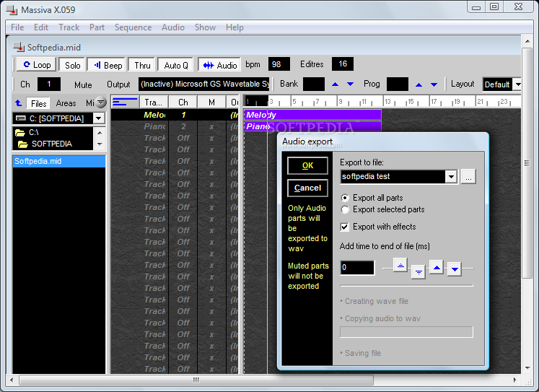This screenshot has width=539, height=392.
Task: Open the Part menu
Action: tap(97, 27)
